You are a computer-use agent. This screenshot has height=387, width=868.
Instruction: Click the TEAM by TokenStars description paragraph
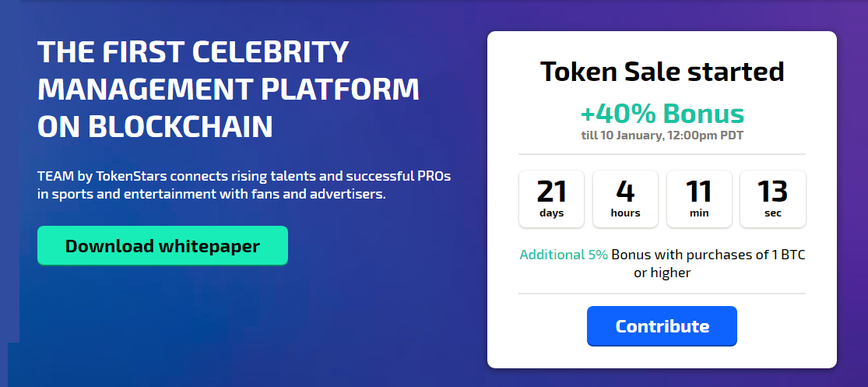[x=244, y=186]
